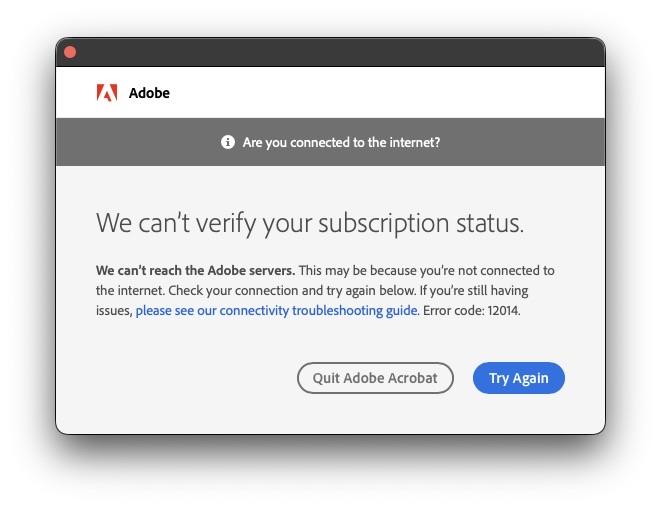Image resolution: width=661 pixels, height=508 pixels.
Task: Click "Are you connected to the internet?" text
Action: point(341,142)
